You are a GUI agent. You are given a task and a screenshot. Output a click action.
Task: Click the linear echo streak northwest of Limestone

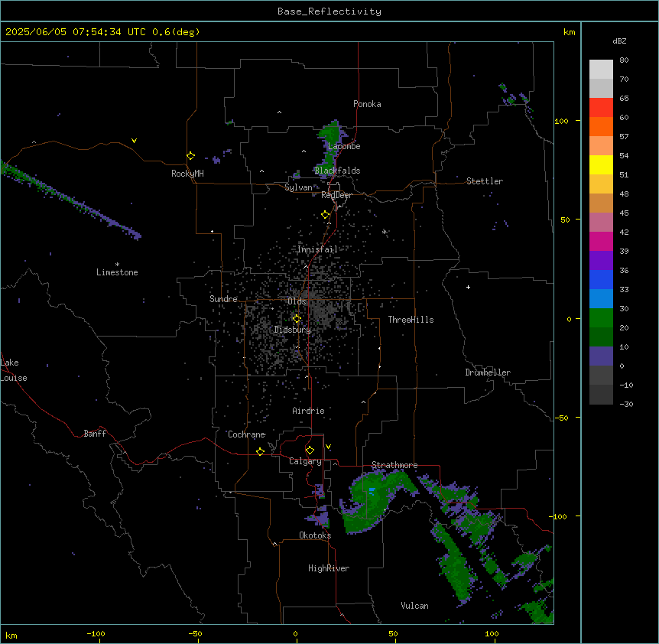pyautogui.click(x=70, y=200)
